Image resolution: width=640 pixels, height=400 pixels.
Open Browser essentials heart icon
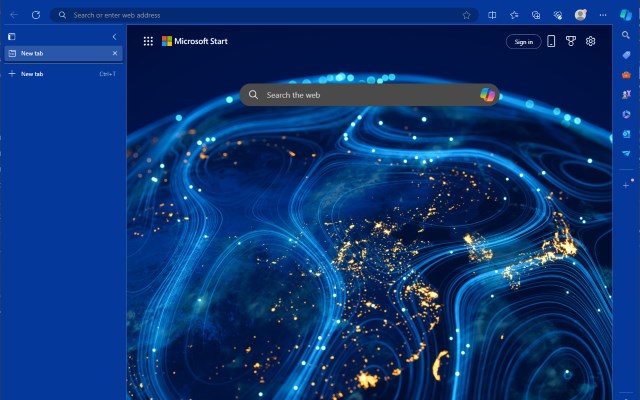[558, 15]
